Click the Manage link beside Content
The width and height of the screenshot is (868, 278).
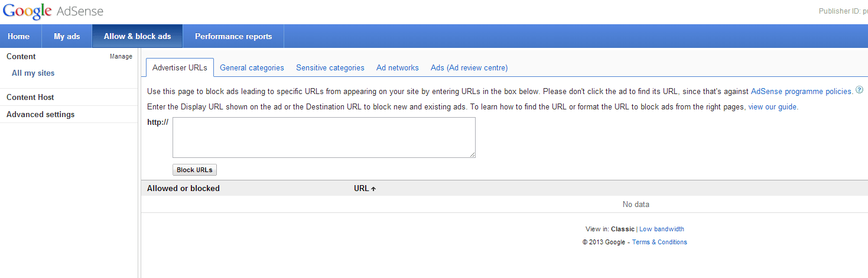(x=121, y=57)
